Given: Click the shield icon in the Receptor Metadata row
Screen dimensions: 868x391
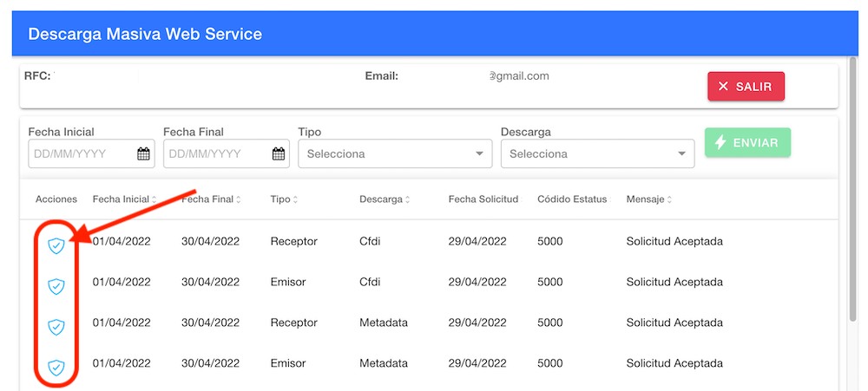Looking at the screenshot, I should [x=56, y=327].
